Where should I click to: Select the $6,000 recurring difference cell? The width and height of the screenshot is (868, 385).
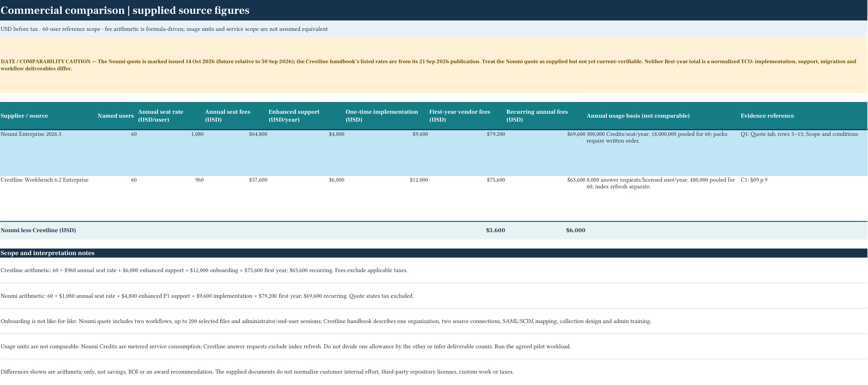coord(546,230)
